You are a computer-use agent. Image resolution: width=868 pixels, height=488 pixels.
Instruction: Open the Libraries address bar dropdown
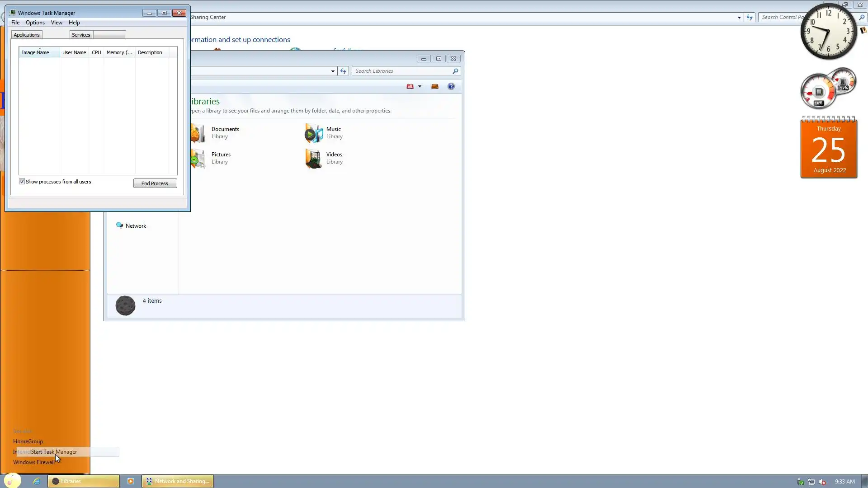pos(333,71)
